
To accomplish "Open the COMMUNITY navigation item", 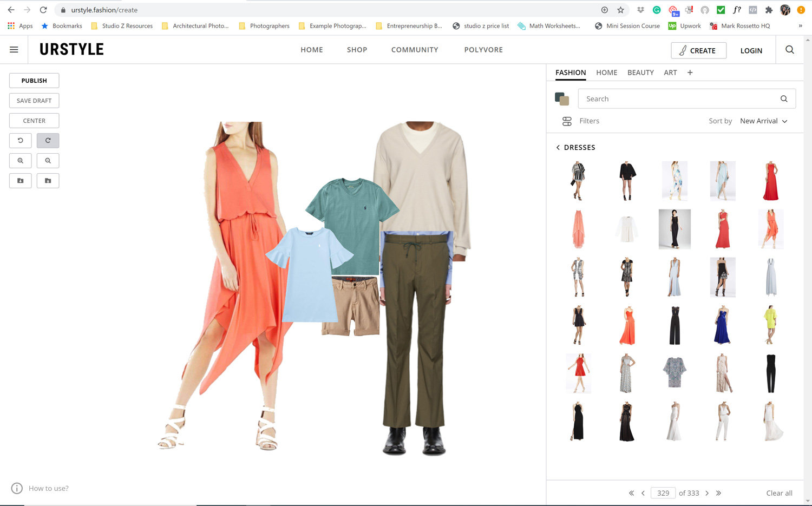I will click(415, 50).
